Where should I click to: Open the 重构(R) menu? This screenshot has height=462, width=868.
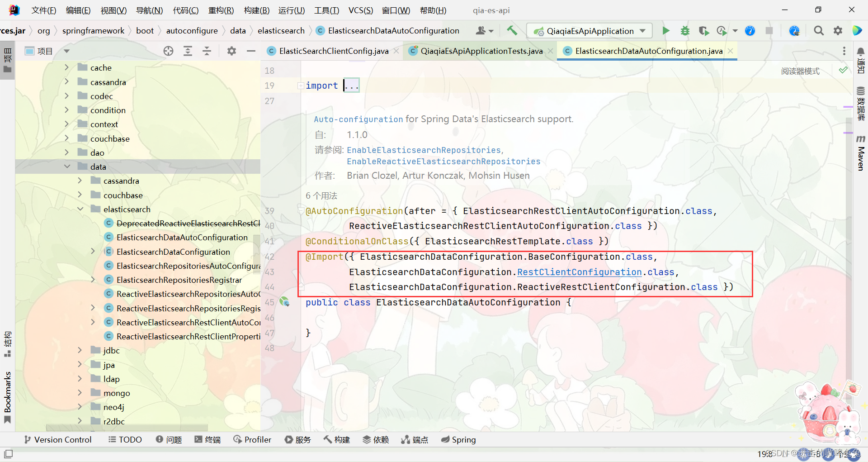(x=221, y=10)
